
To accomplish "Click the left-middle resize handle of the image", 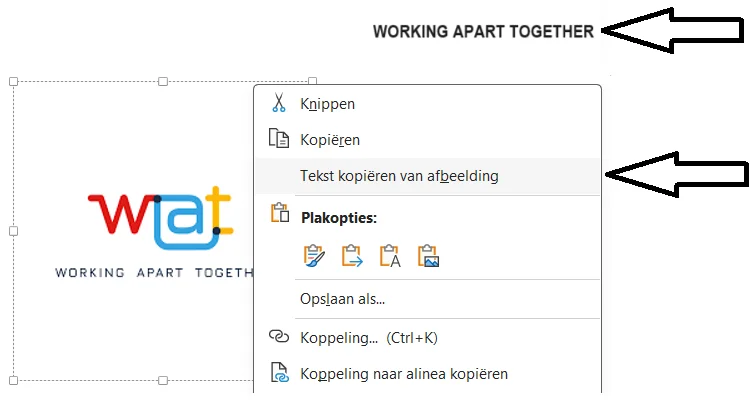I will [13, 231].
